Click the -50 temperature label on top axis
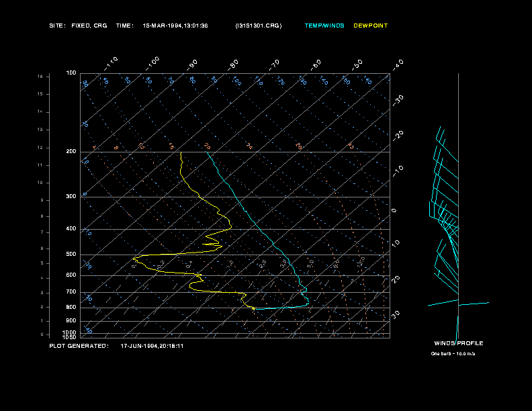This screenshot has width=532, height=411. pos(357,64)
